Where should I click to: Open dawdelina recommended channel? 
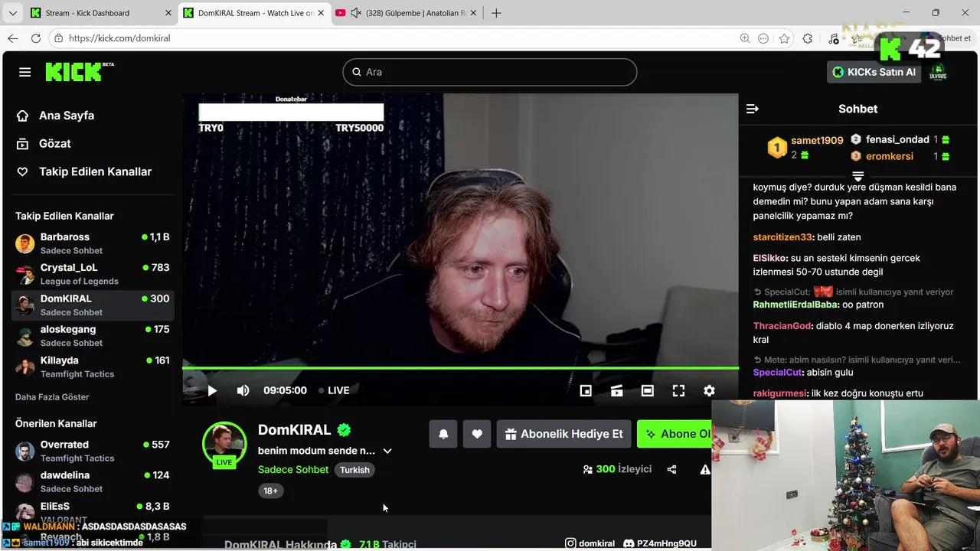click(93, 481)
